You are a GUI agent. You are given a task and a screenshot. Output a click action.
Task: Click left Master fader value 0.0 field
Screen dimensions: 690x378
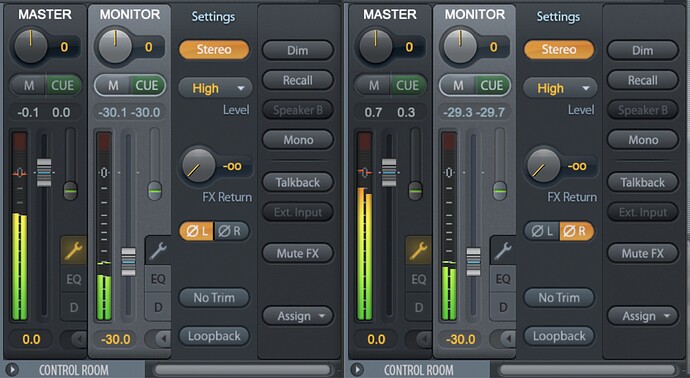click(31, 339)
